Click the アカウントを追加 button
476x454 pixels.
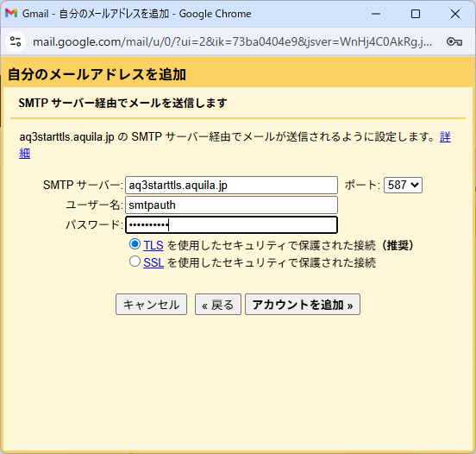[303, 304]
